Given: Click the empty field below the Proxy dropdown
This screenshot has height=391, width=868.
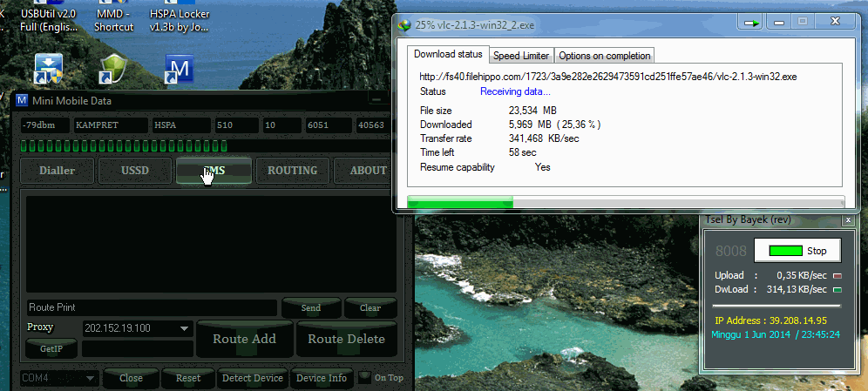Looking at the screenshot, I should 138,348.
